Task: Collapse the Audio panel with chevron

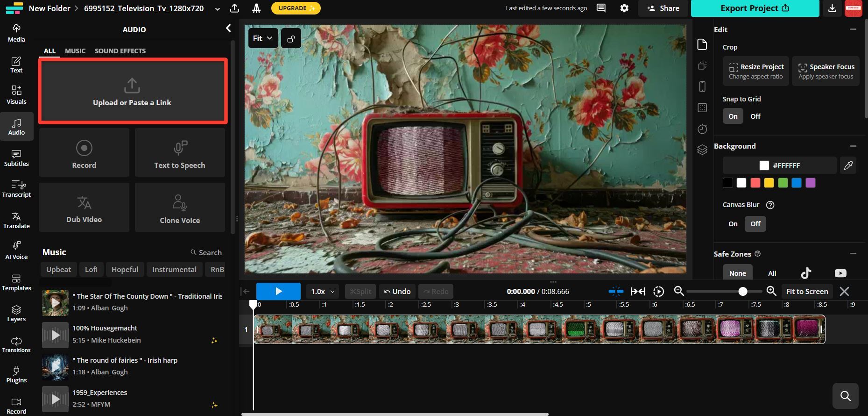Action: (228, 29)
